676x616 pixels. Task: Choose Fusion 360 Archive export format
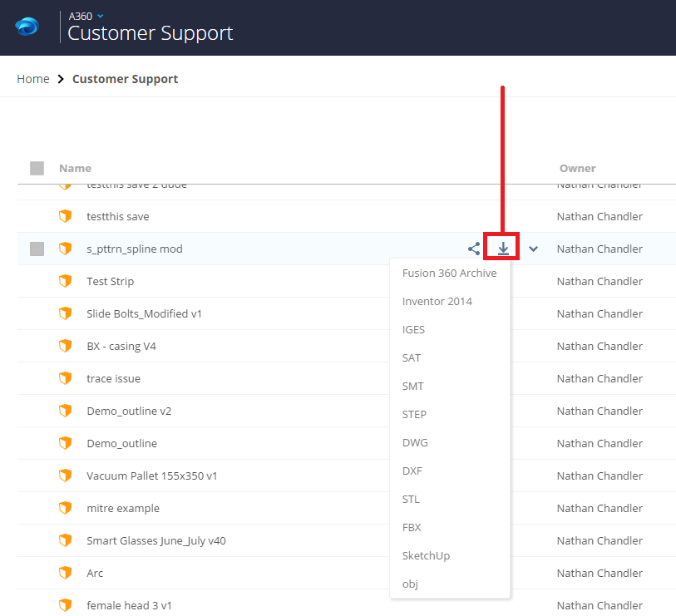point(449,273)
